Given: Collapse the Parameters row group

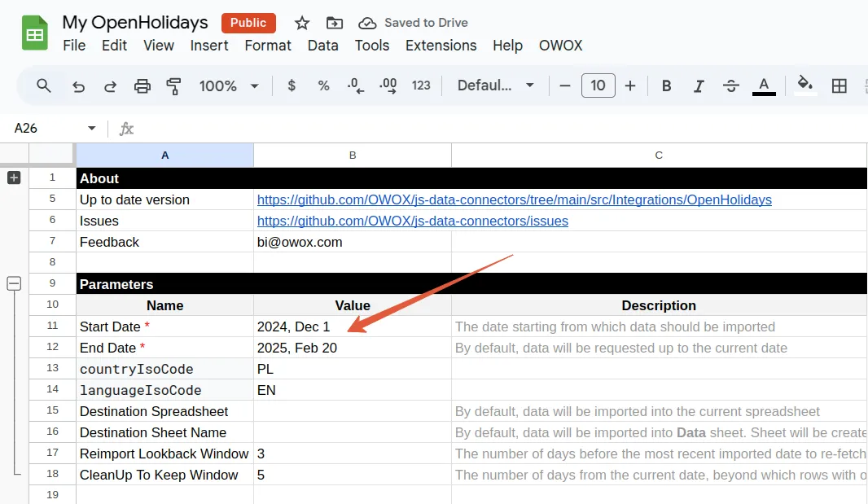Looking at the screenshot, I should tap(14, 283).
